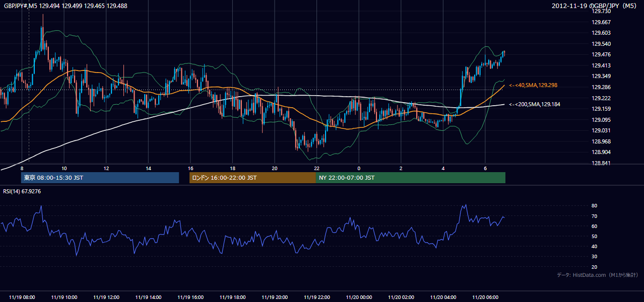Click hour tick 2 under the price chart
The image size is (644, 302).
click(x=401, y=168)
